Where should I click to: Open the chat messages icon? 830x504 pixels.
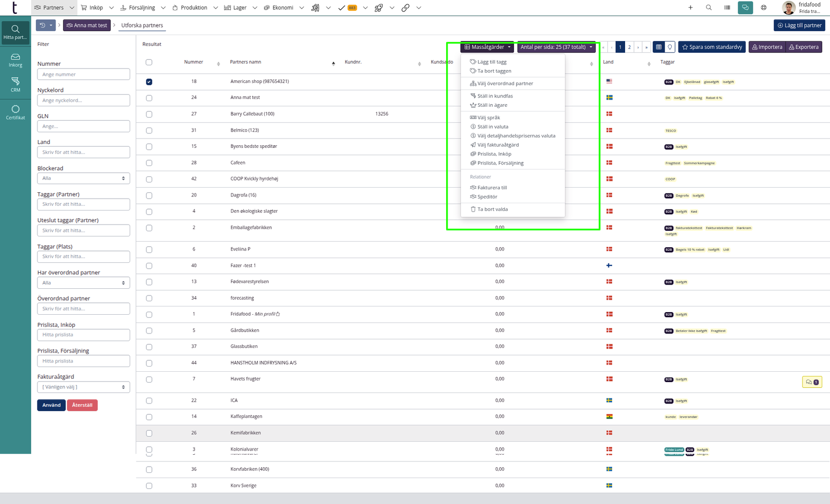click(x=745, y=8)
